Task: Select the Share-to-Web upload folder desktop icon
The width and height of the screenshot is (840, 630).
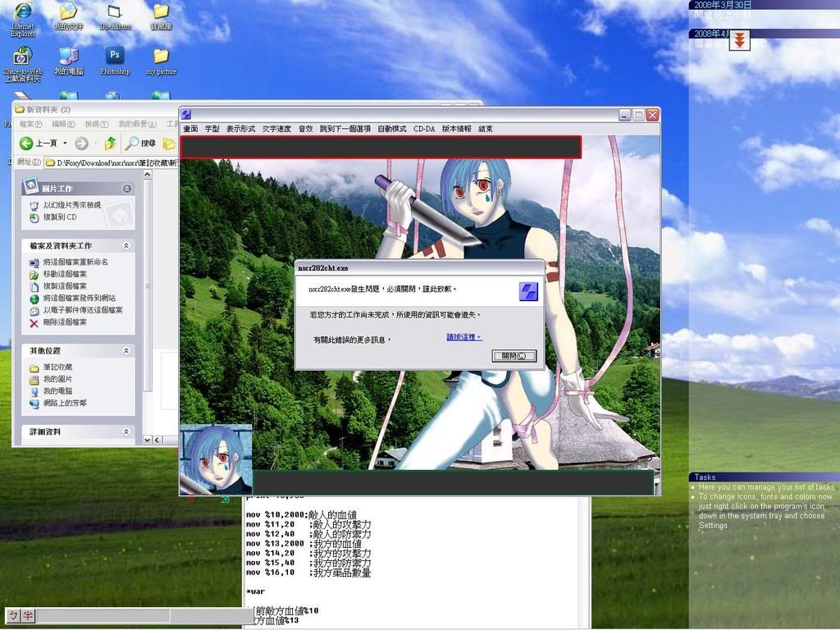Action: 22,64
